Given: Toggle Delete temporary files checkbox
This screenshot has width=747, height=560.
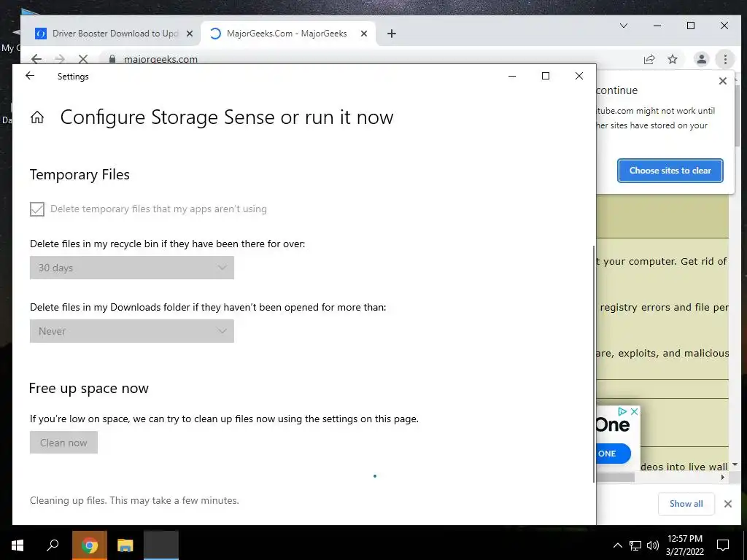Looking at the screenshot, I should click(37, 209).
